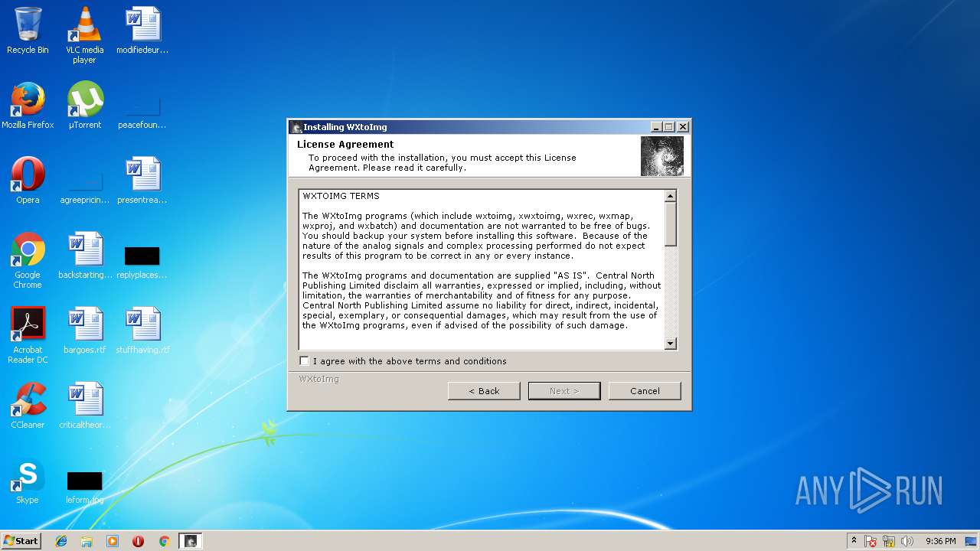This screenshot has height=551, width=980.
Task: Click the license text scrollbar down arrow
Action: [x=671, y=344]
